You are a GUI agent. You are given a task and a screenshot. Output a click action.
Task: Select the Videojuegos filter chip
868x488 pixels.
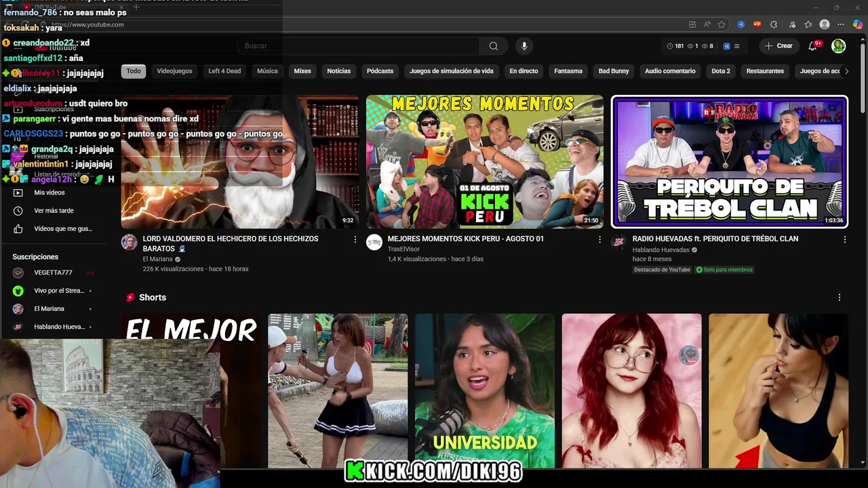coord(174,71)
